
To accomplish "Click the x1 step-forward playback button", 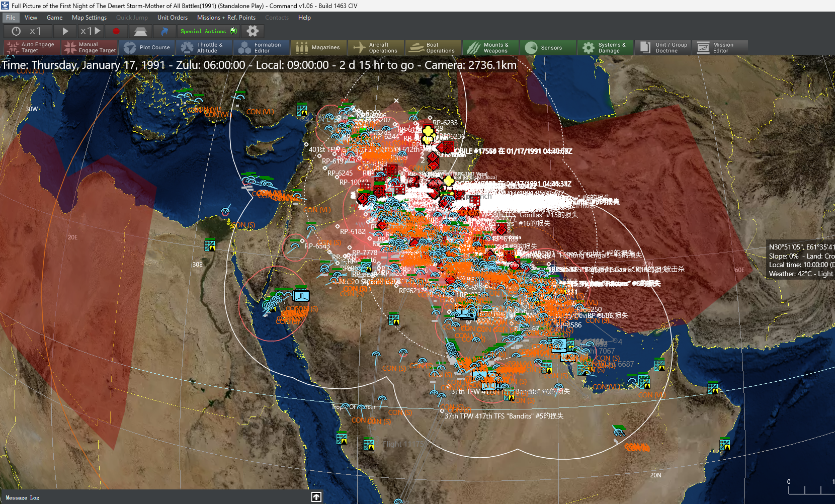I will tap(91, 31).
